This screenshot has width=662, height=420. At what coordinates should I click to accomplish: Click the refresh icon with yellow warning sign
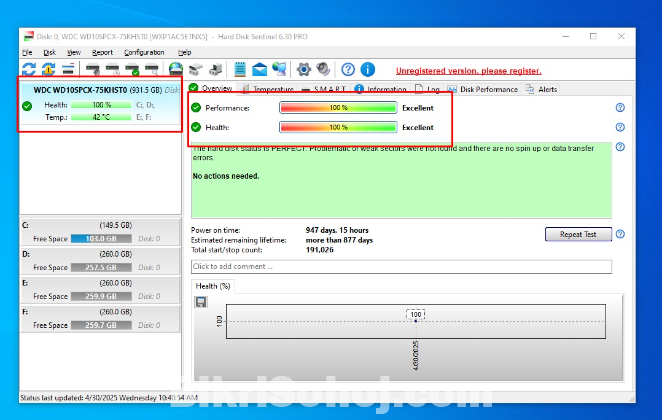(x=49, y=69)
